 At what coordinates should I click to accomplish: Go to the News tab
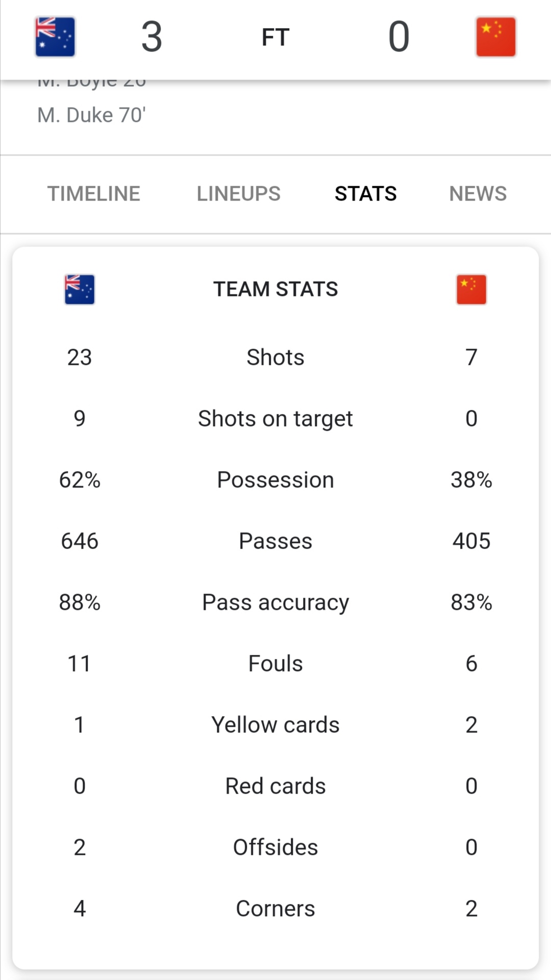[x=478, y=194]
